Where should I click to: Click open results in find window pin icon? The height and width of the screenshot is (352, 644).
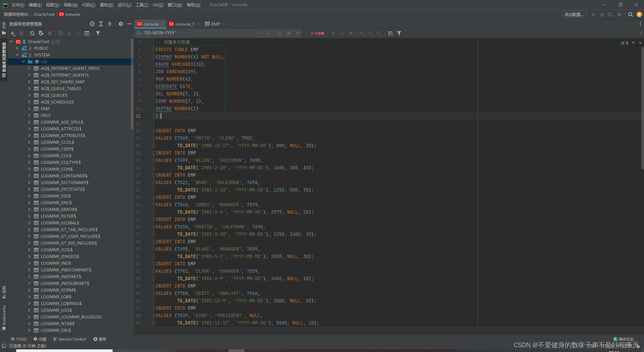[351, 33]
